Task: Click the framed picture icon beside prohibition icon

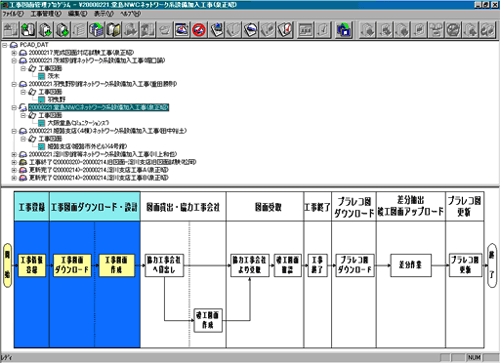Action: pos(182,30)
